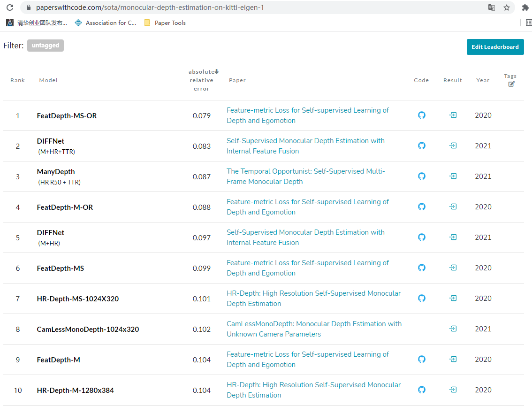This screenshot has height=406, width=532.
Task: Open the CamLessMonoDepth paper link
Action: (x=314, y=329)
